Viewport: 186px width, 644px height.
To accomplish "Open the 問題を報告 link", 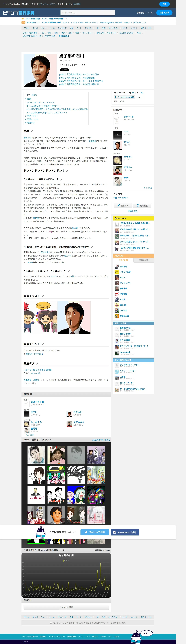I will [133, 211].
